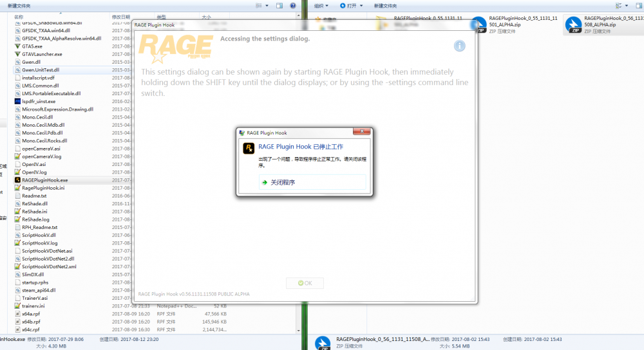Screen dimensions: 644x350
Task: Select ScriptHookV.log file icon
Action: pos(17,243)
